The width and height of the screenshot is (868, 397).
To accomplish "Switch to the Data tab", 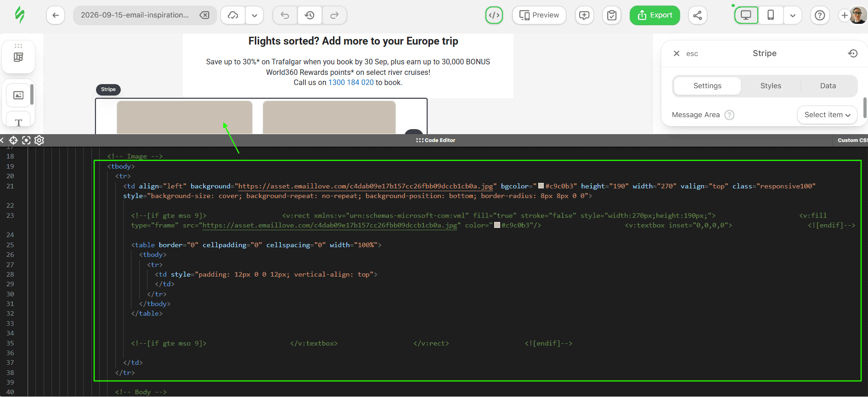I will [x=828, y=86].
